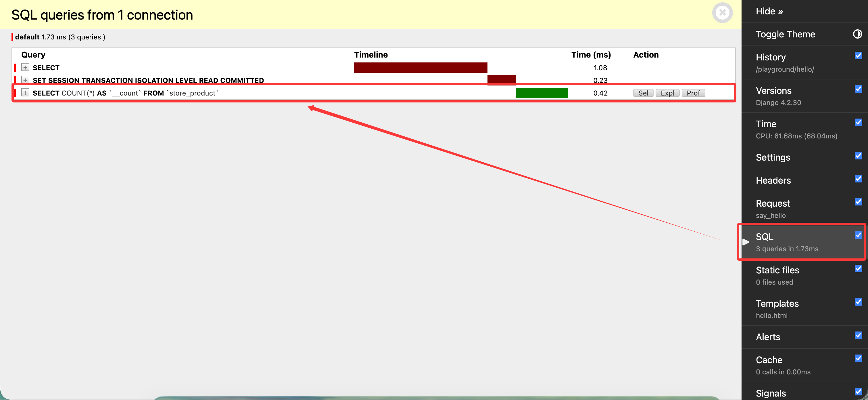Click the 1.08 time value
The image size is (868, 400).
(x=600, y=67)
